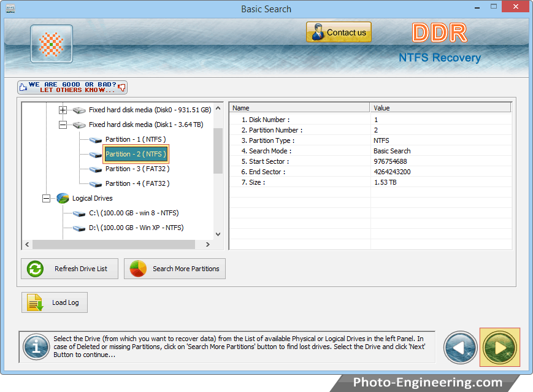This screenshot has width=533, height=392.
Task: Go back with the blue arrow button
Action: [460, 347]
